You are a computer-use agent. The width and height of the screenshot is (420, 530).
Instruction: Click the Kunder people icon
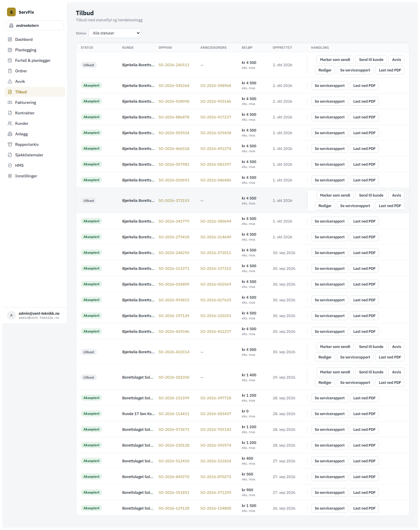tap(10, 123)
